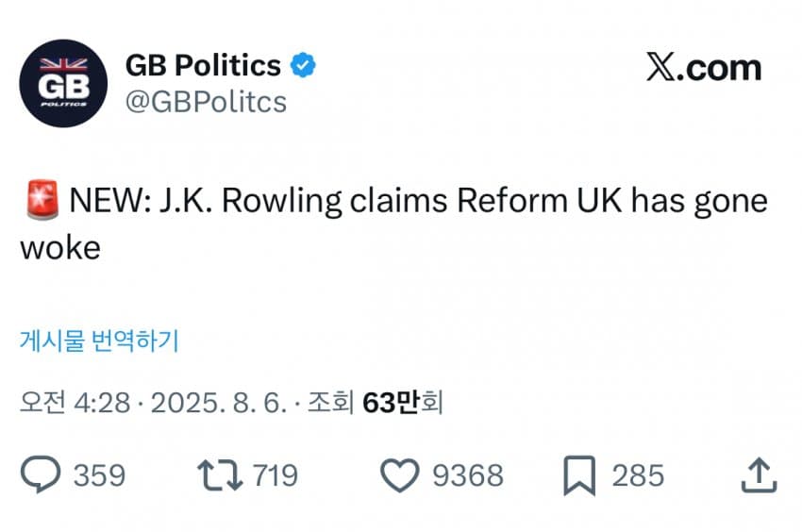Viewport: 802px width, 532px height.
Task: Click the 9368 likes count
Action: [467, 474]
